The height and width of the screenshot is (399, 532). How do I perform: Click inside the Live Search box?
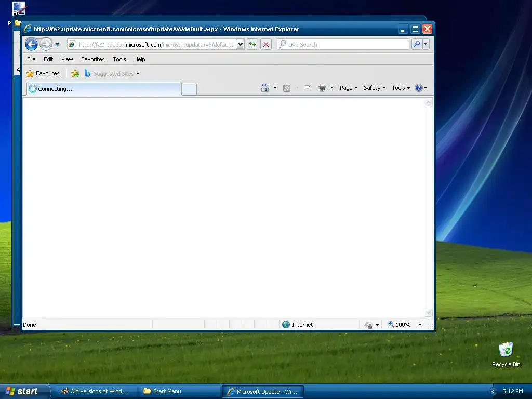pyautogui.click(x=343, y=45)
